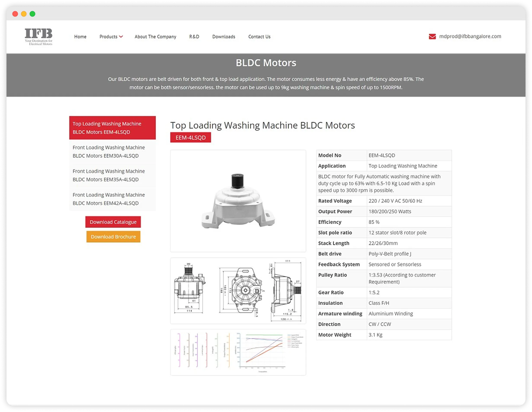Screen dimensions: 532x412
Task: Open the motor product photo
Action: pos(238,201)
